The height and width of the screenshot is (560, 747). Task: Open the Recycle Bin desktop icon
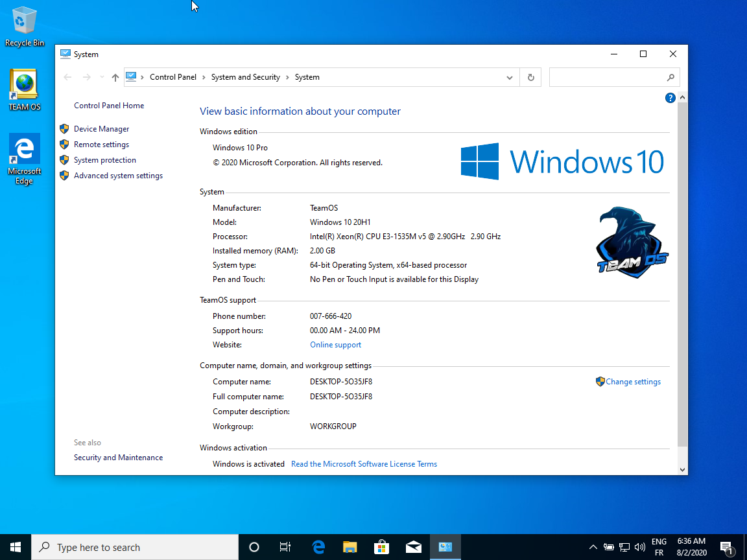(x=24, y=27)
